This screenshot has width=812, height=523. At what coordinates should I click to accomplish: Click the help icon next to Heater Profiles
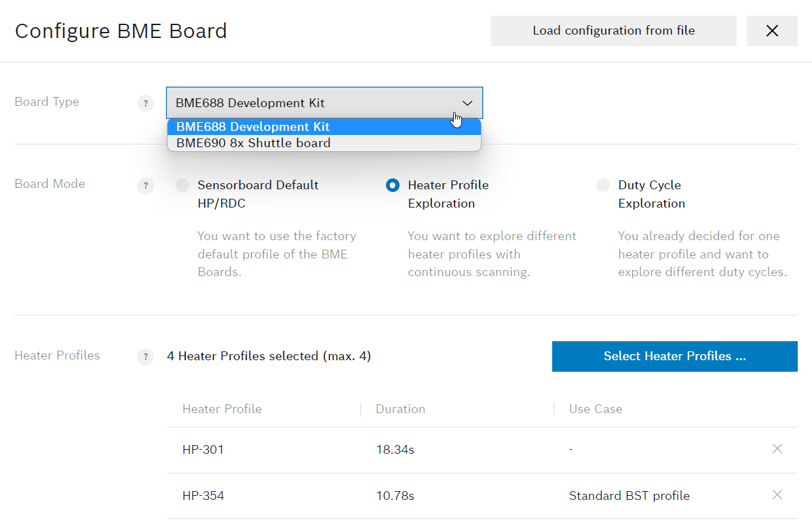pyautogui.click(x=146, y=357)
